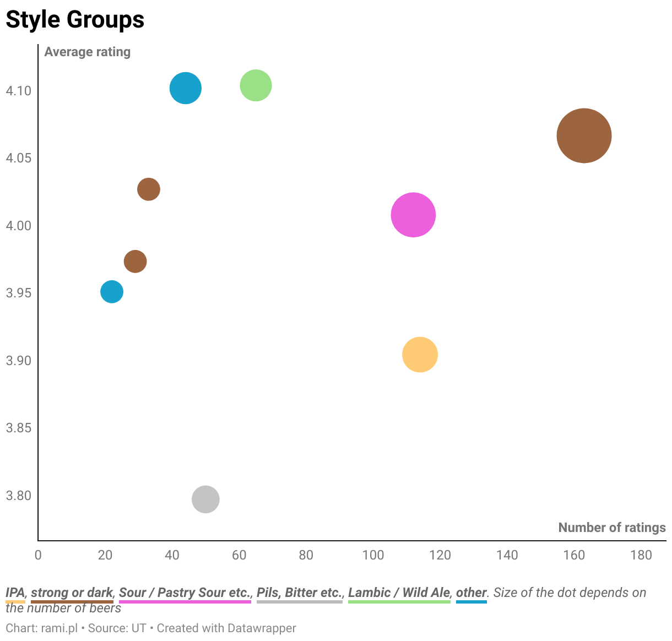This screenshot has height=641, width=672.
Task: Click the small blue bubble near 3.95
Action: click(112, 291)
